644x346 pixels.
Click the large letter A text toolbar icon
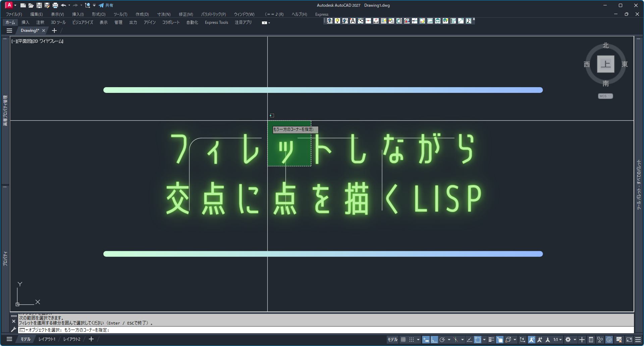(353, 21)
